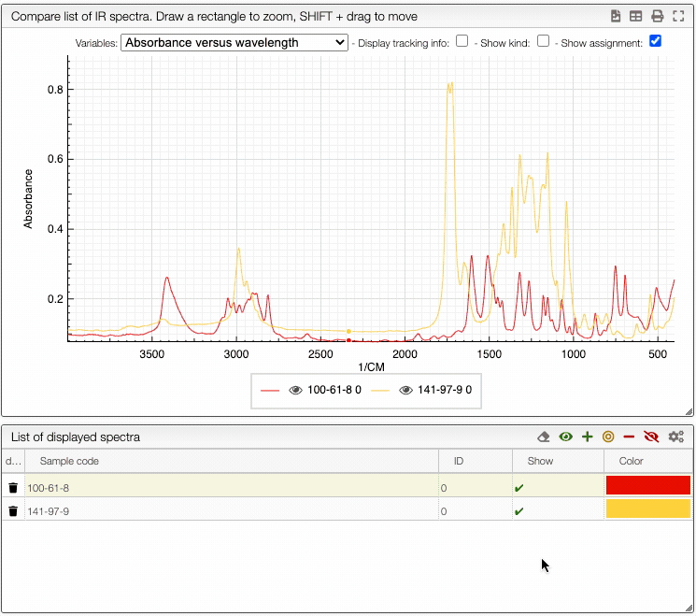Uncheck the Show assignment checkbox
Image resolution: width=696 pixels, height=616 pixels.
tap(655, 41)
